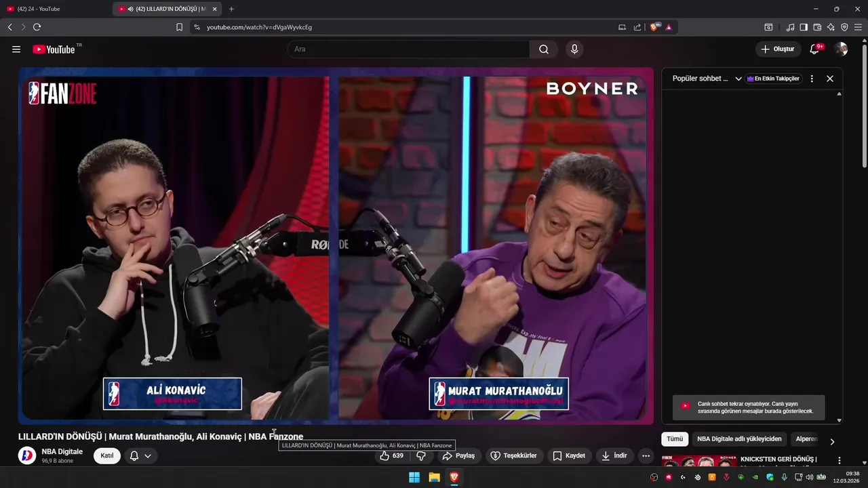Image resolution: width=868 pixels, height=488 pixels.
Task: Click the Brave browser taskbar icon
Action: 454,477
